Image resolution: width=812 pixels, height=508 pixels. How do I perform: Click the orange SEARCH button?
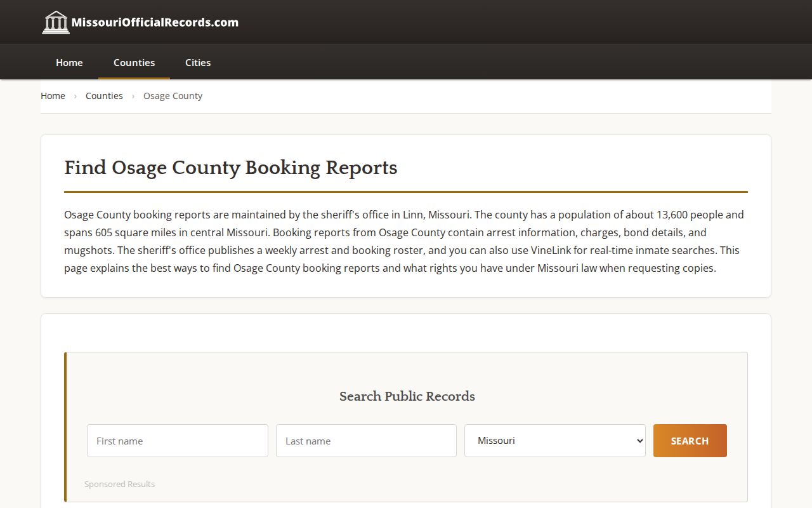tap(690, 441)
